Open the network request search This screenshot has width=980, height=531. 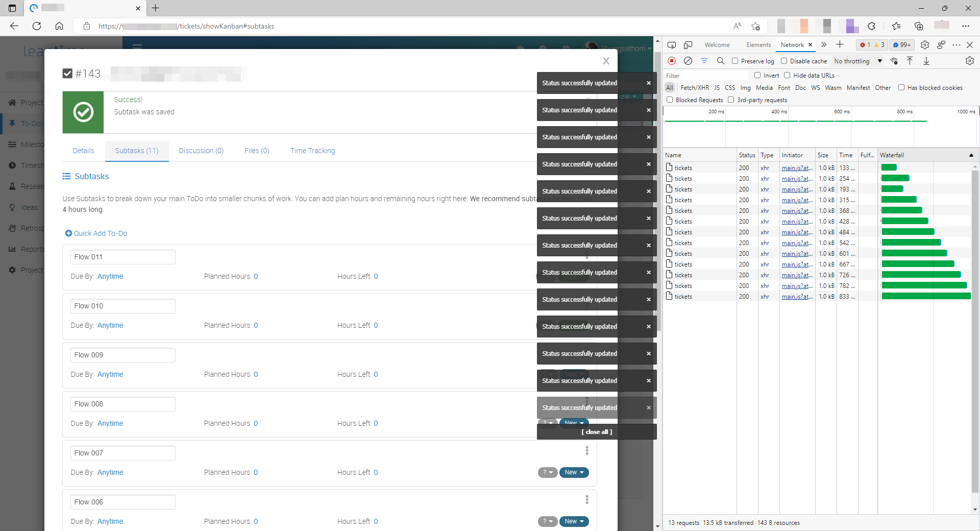coord(721,61)
